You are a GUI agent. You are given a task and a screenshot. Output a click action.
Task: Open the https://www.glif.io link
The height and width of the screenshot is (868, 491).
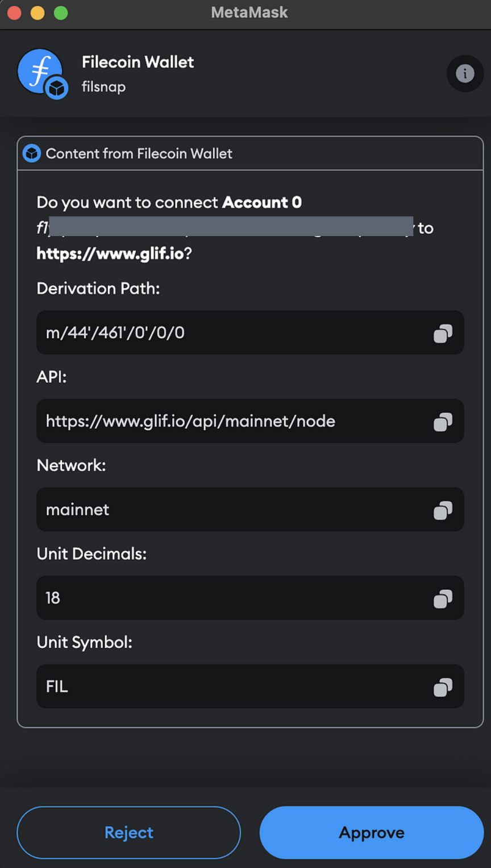click(111, 254)
